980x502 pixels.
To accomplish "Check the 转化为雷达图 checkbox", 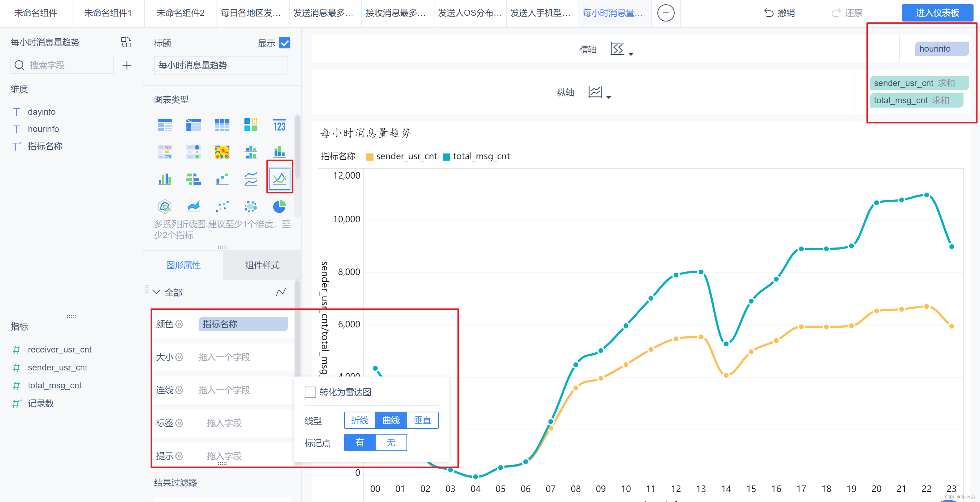I will [x=310, y=392].
